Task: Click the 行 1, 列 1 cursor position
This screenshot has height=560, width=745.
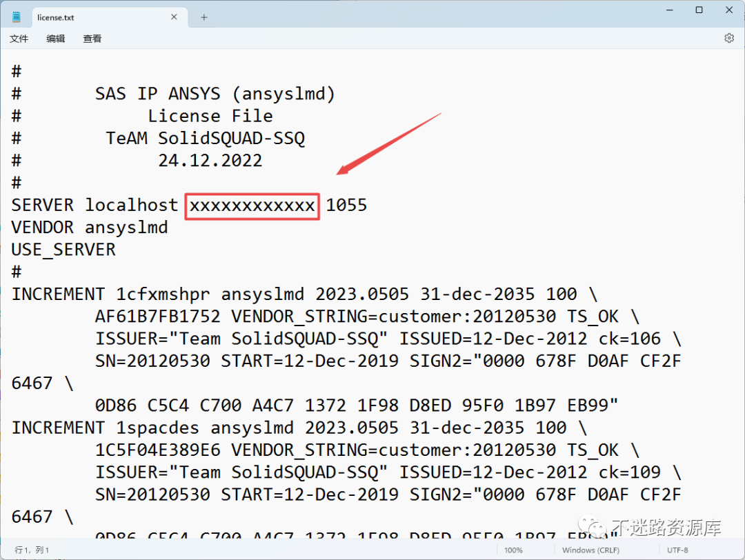Action: click(32, 550)
